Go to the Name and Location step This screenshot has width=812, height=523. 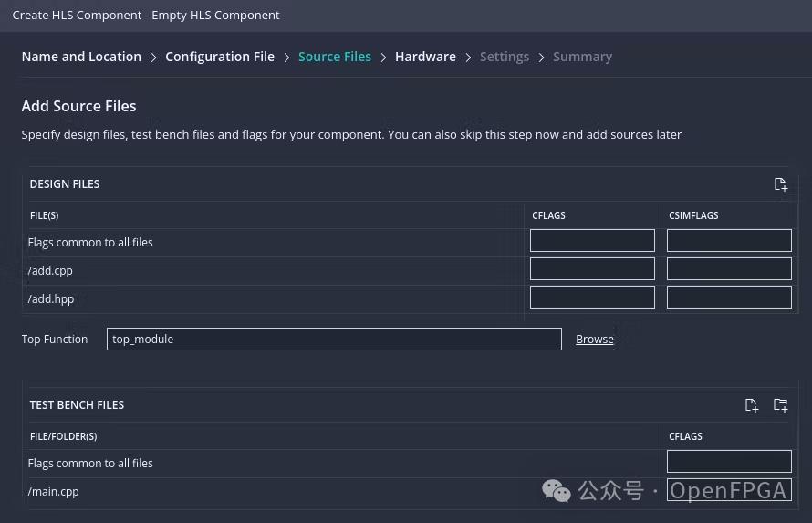click(81, 57)
